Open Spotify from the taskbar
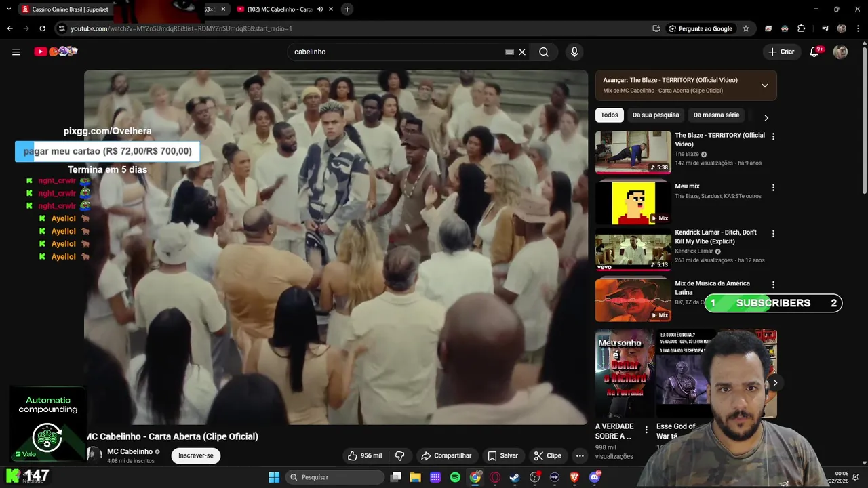The image size is (868, 488). pyautogui.click(x=455, y=477)
